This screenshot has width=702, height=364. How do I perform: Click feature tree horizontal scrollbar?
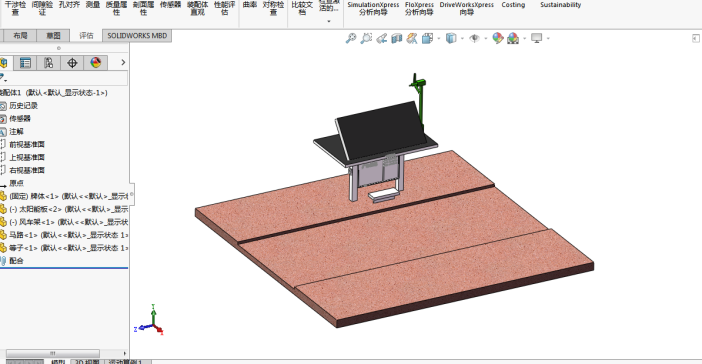click(52, 353)
